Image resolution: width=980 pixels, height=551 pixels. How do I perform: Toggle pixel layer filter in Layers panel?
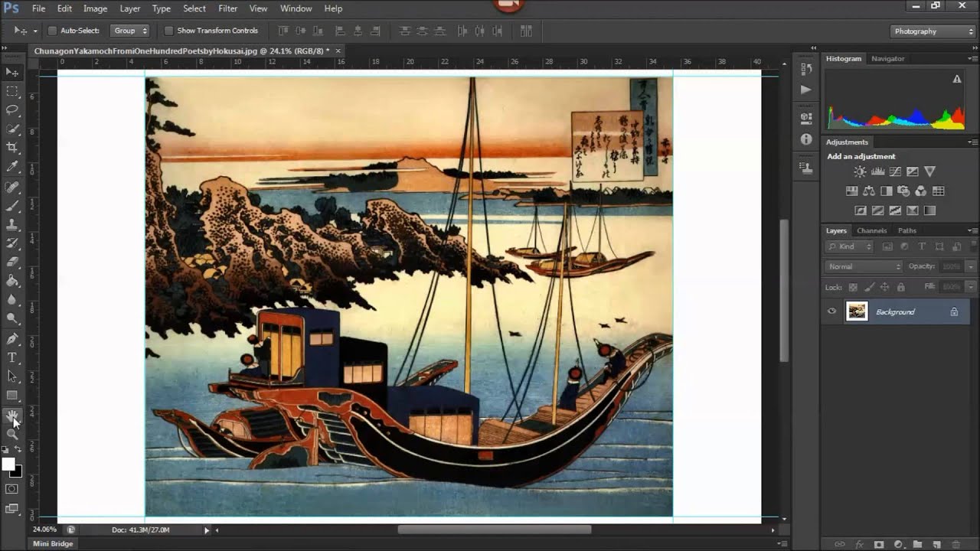point(887,246)
